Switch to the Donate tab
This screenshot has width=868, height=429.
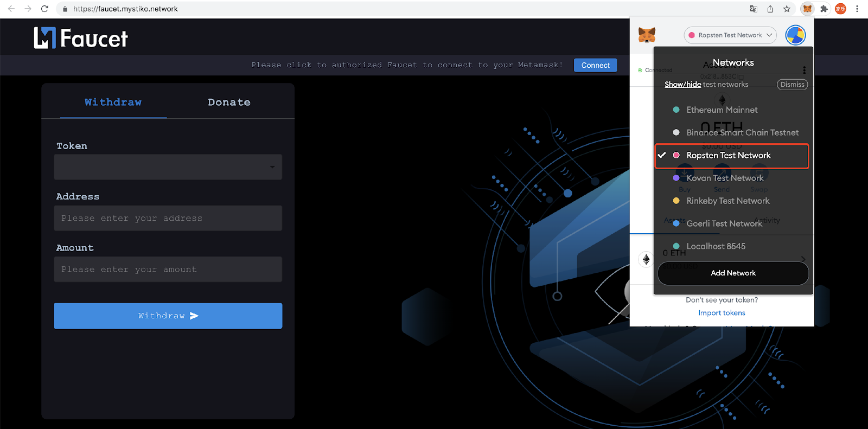pyautogui.click(x=229, y=102)
